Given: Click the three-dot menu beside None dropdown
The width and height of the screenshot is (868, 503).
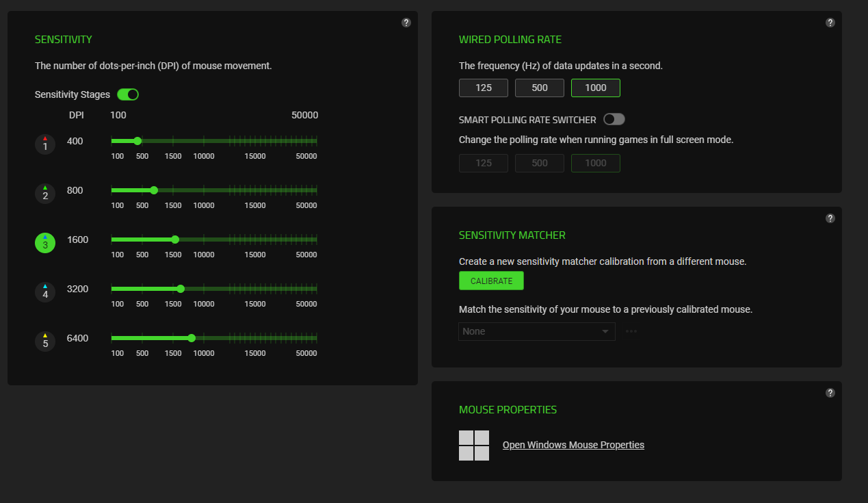Looking at the screenshot, I should tap(631, 331).
